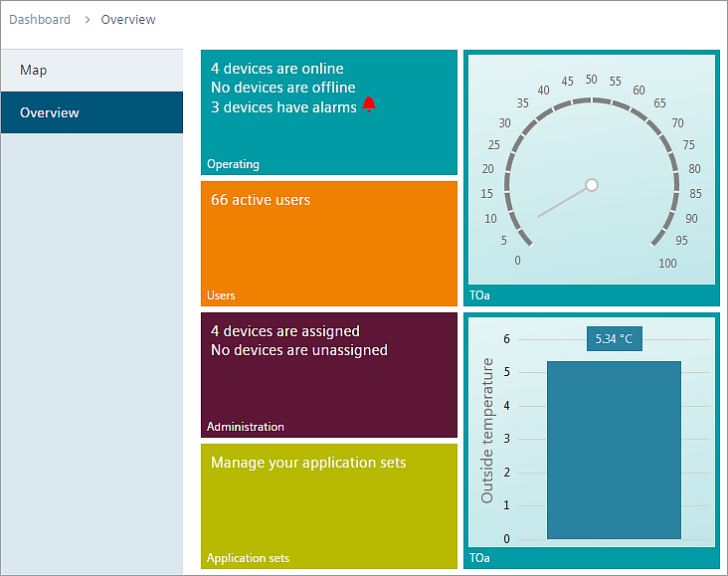Click "4 devices are online" text
Viewport: 728px width, 576px height.
point(277,69)
